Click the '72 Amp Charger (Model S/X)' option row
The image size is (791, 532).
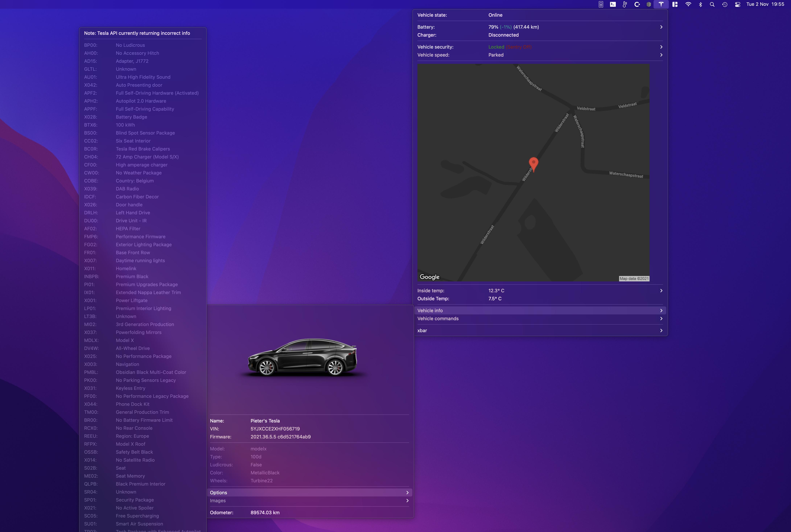(x=143, y=157)
